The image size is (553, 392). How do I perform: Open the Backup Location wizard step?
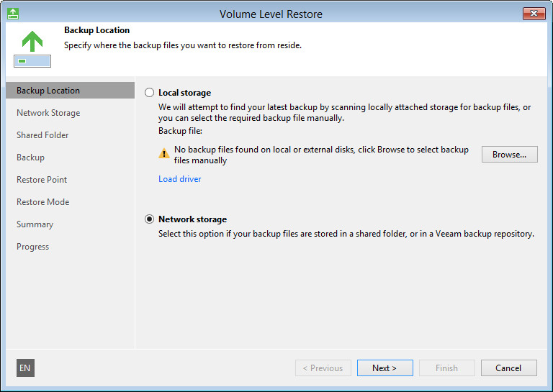tap(48, 91)
